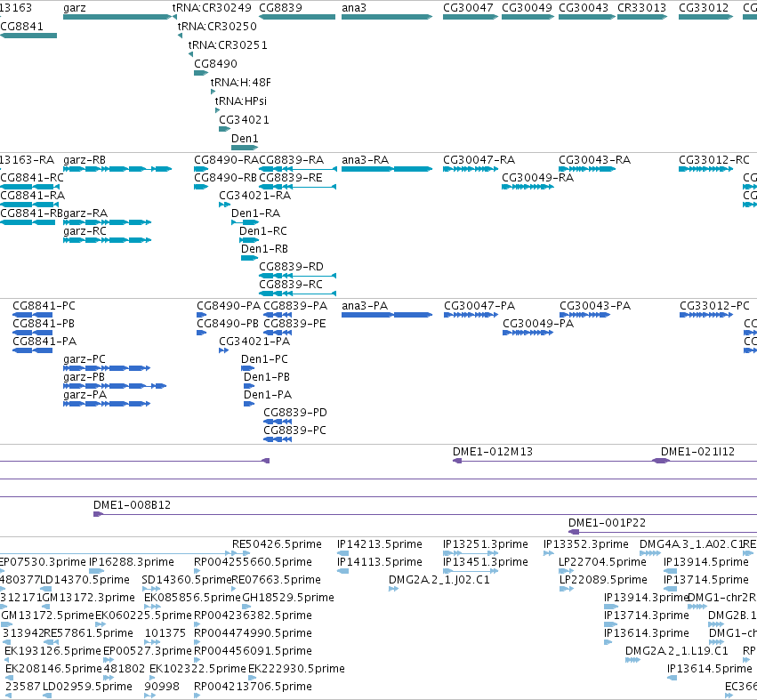Open the CG30043 gene feature

[587, 17]
